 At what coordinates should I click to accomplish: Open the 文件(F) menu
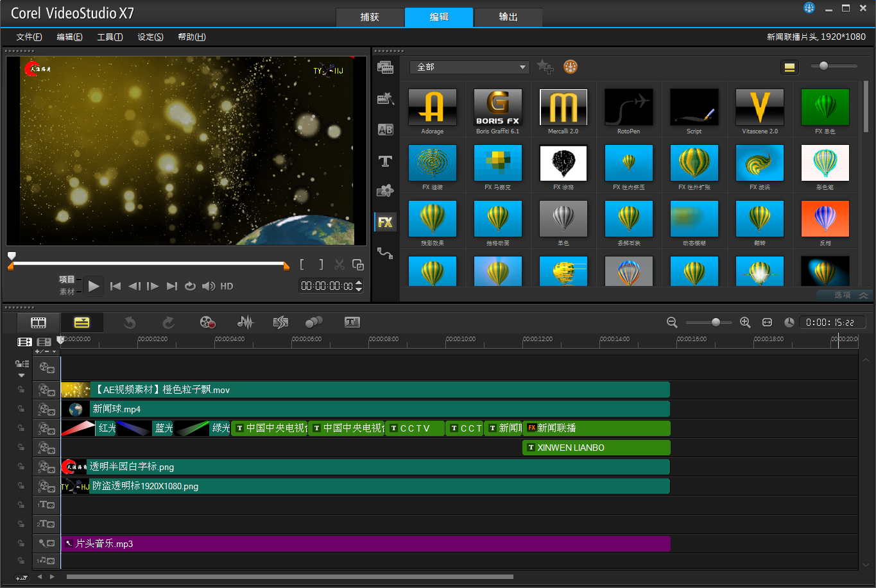30,37
